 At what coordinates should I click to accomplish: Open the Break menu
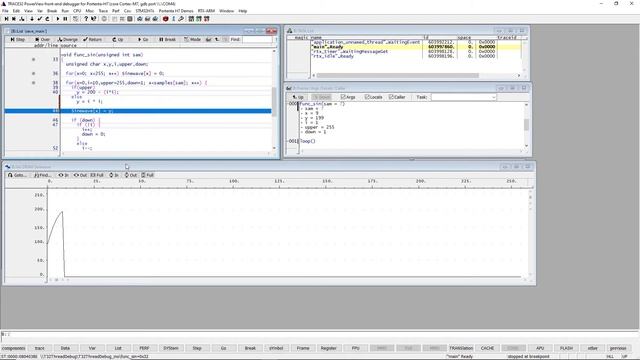[52, 11]
